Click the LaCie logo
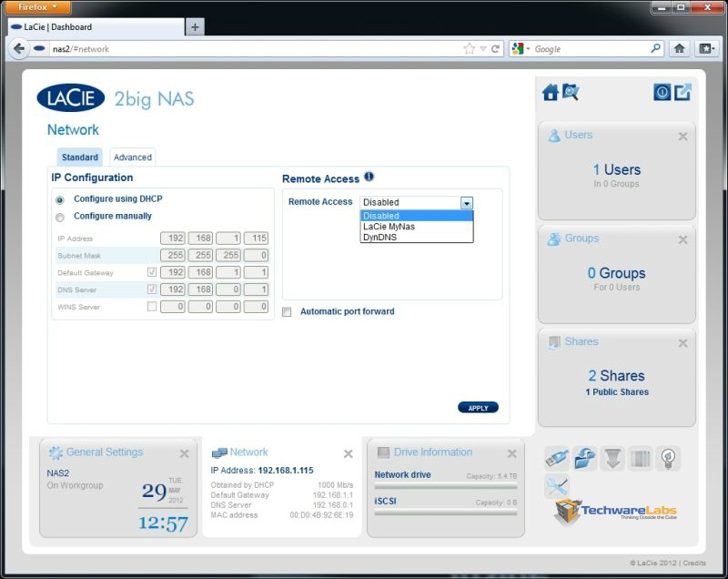Image resolution: width=728 pixels, height=579 pixels. tap(71, 98)
